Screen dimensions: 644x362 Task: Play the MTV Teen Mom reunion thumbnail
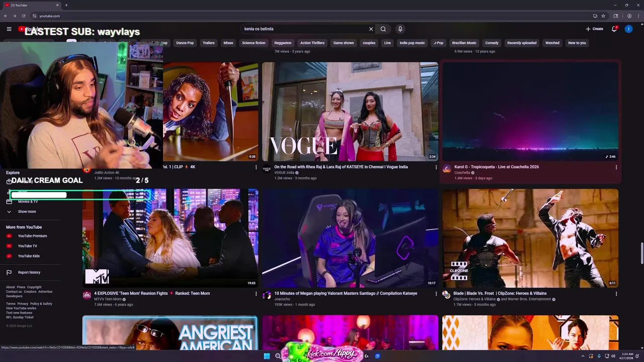coord(171,238)
